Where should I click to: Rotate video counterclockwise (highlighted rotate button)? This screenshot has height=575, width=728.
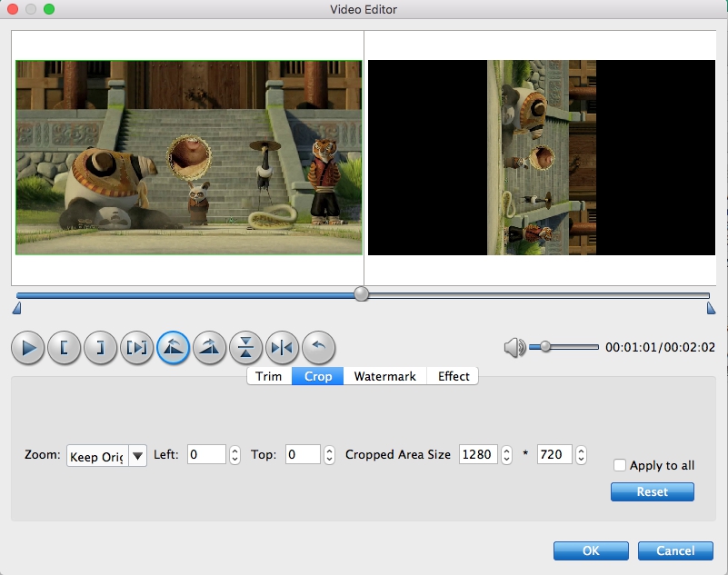(174, 348)
